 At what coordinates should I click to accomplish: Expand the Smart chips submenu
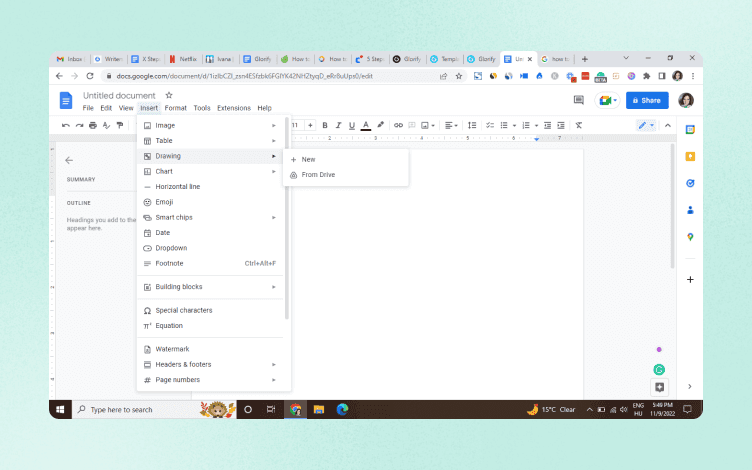(x=211, y=218)
